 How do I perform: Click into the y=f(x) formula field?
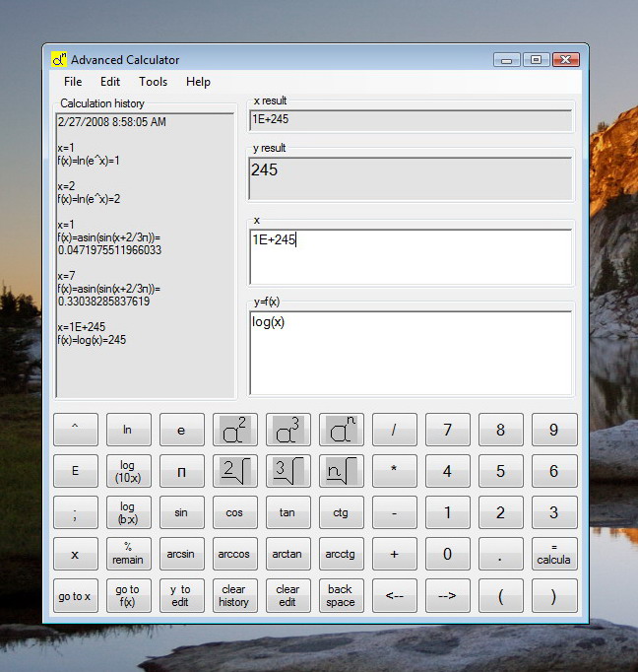(x=411, y=353)
